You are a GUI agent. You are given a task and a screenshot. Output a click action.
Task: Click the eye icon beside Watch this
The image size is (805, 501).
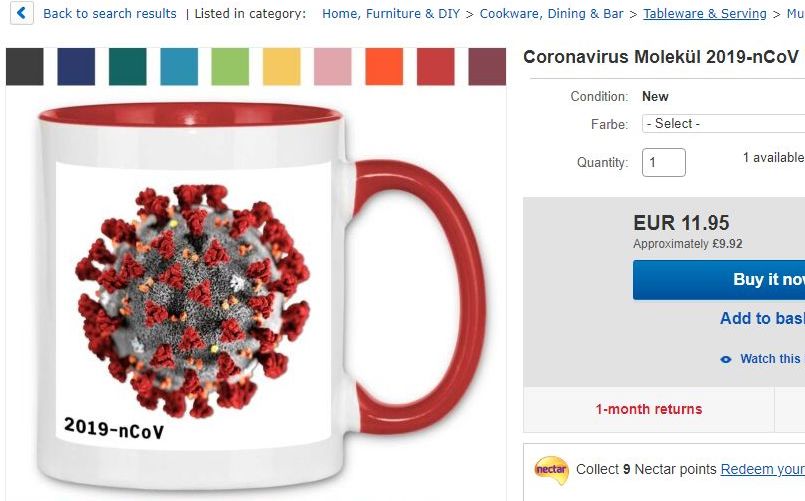point(726,359)
